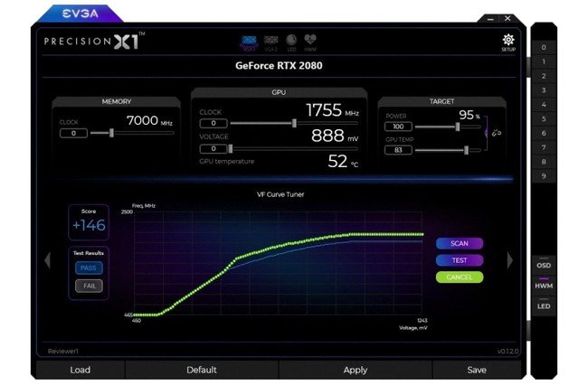Run the VF curve TEST

[460, 260]
